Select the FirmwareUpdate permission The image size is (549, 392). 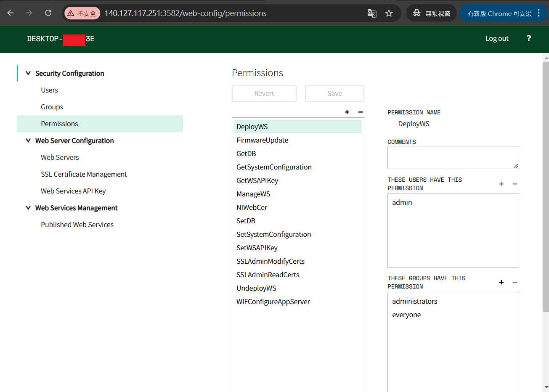[x=298, y=140]
